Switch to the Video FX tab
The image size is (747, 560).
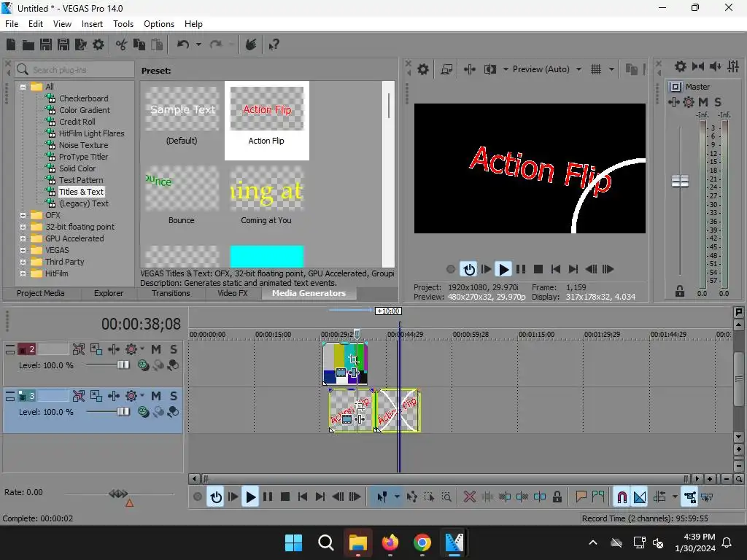233,293
